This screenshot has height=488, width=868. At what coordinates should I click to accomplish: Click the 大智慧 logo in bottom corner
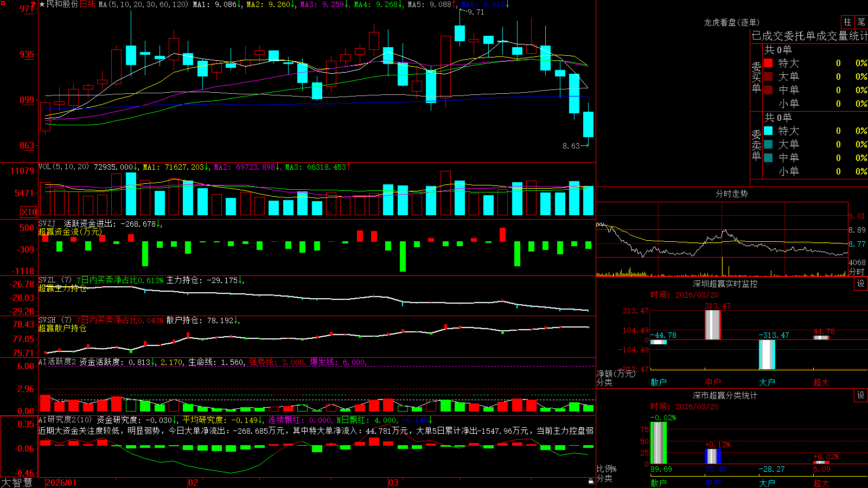click(x=17, y=483)
